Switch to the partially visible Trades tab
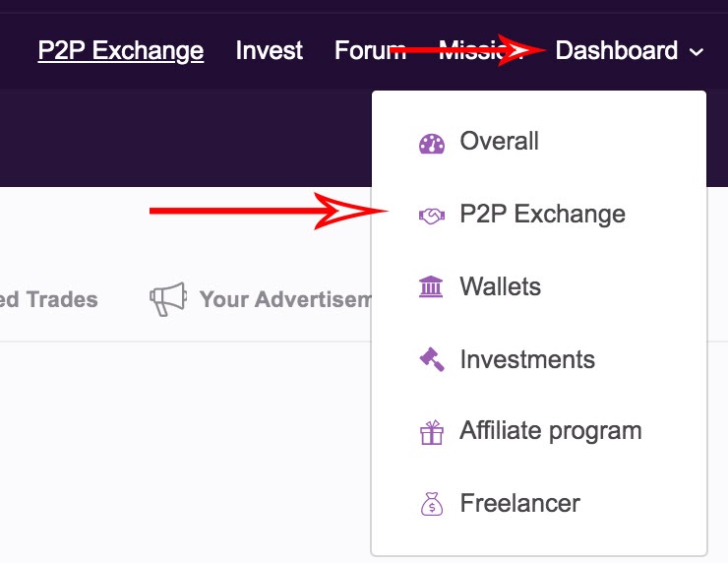The image size is (728, 563). (x=49, y=299)
